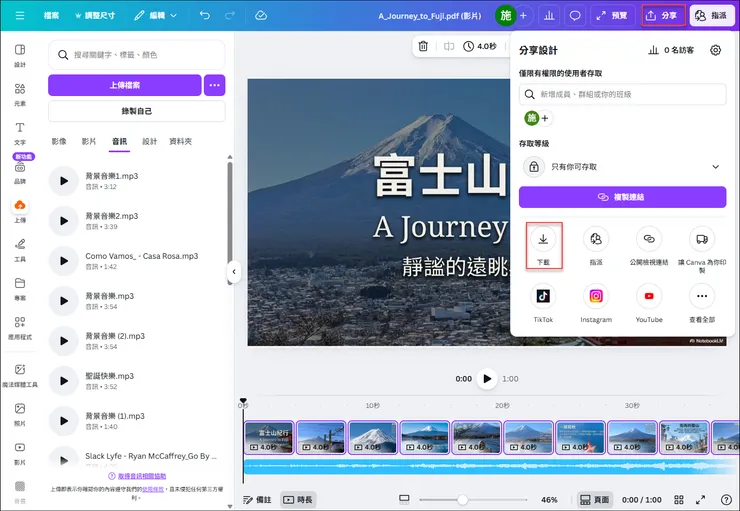Toggle the 時長 duration view
The width and height of the screenshot is (740, 511).
(298, 500)
